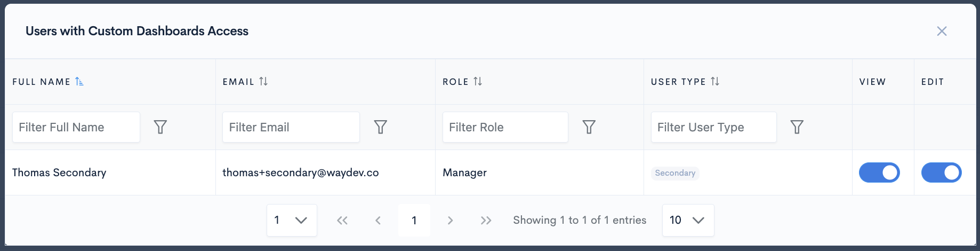Viewport: 980px width, 251px height.
Task: Focus the Filter Email text box
Action: coord(291,127)
